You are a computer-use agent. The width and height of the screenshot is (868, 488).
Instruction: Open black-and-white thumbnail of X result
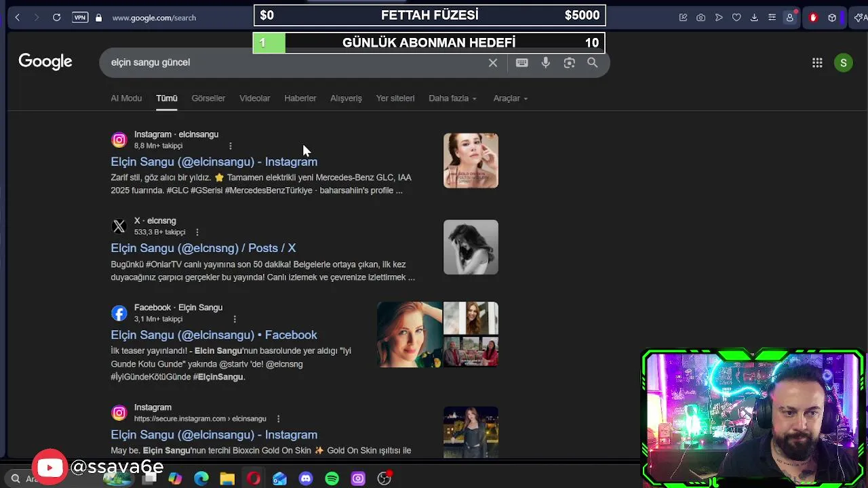tap(471, 247)
